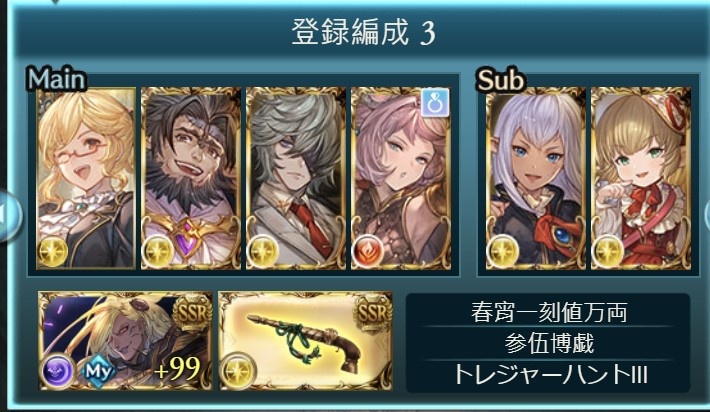This screenshot has height=412, width=710.
Task: Click the light element icon on first character
Action: pyautogui.click(x=53, y=251)
